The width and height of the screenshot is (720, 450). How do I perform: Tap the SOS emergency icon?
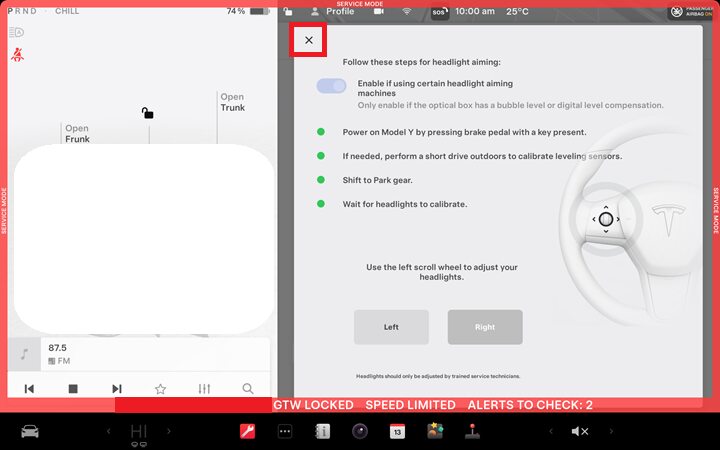(x=440, y=12)
